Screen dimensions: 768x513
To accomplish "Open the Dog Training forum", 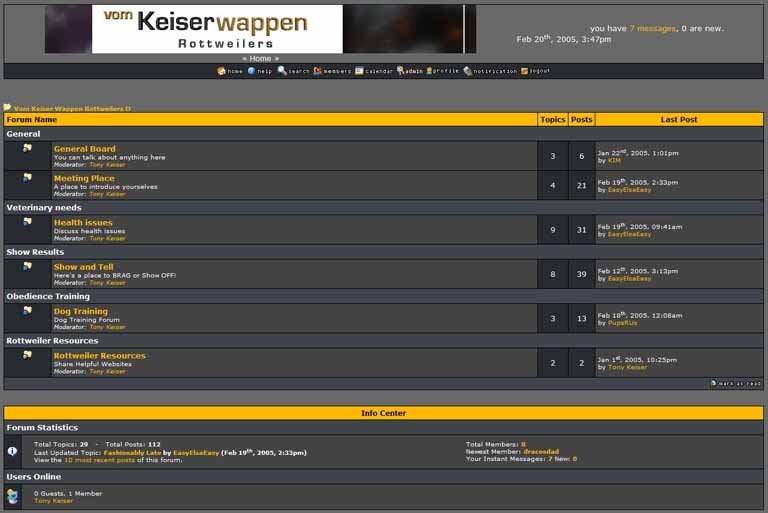I will click(80, 311).
